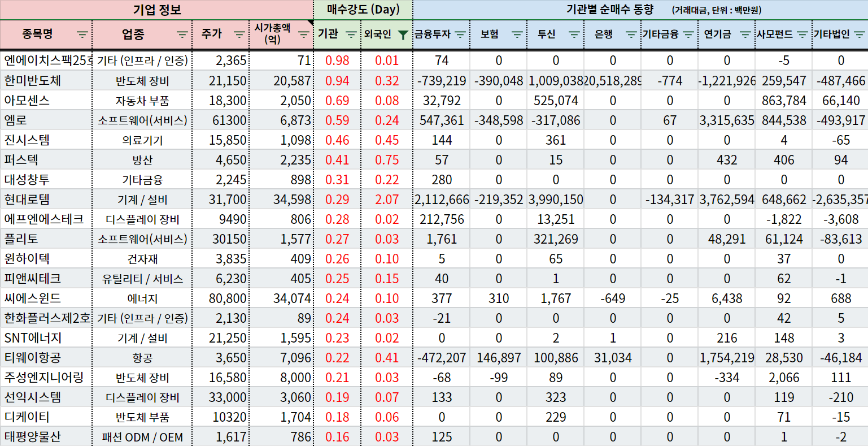Screen dimensions: 868x446
Task: Click the 디케이티 stock name cell
Action: (x=46, y=417)
